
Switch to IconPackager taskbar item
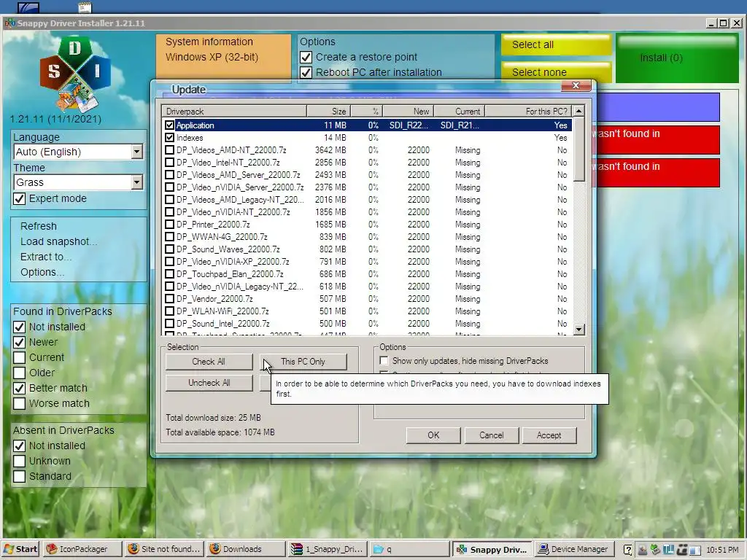[x=82, y=549]
